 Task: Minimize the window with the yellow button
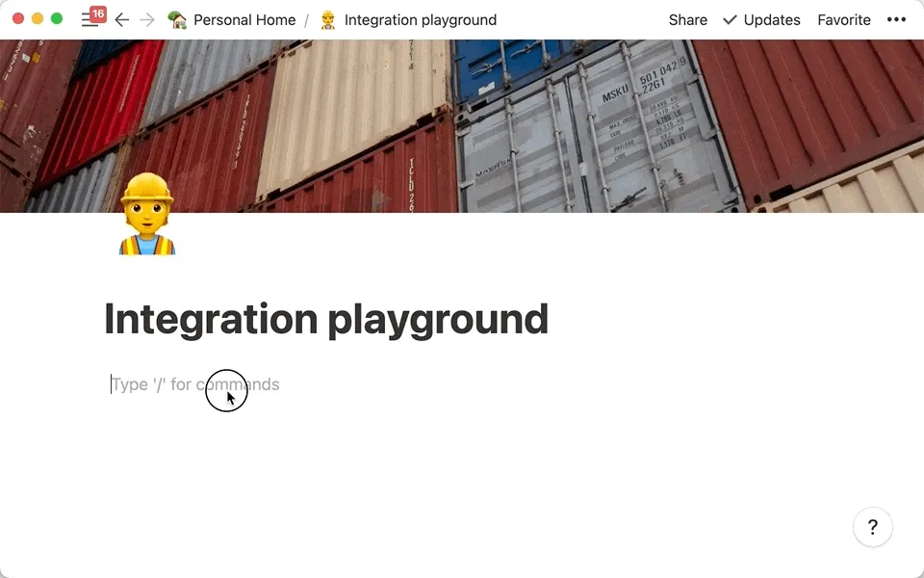[x=38, y=19]
